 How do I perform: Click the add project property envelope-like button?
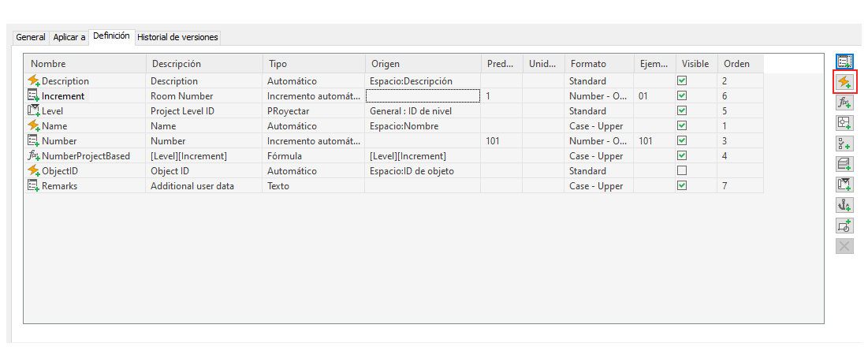tap(844, 185)
